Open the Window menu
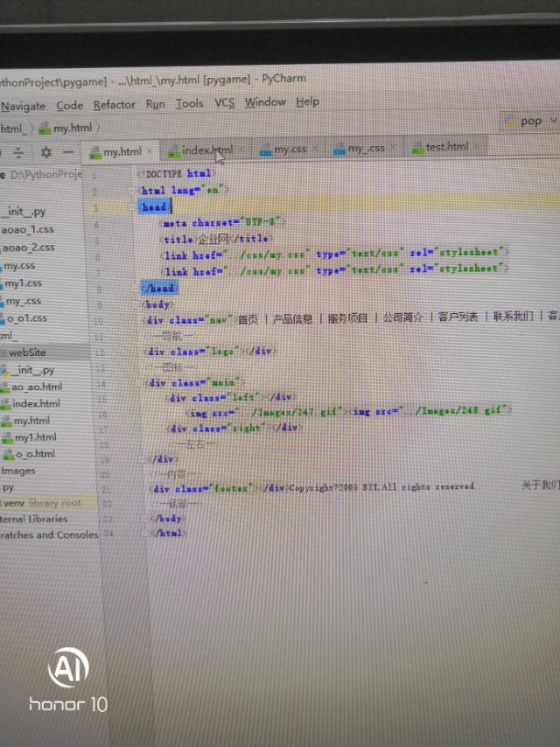Screen dimensions: 560x747 265,102
